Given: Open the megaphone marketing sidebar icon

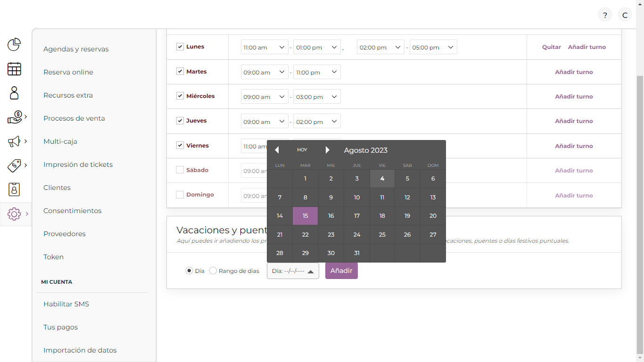Looking at the screenshot, I should [x=14, y=141].
